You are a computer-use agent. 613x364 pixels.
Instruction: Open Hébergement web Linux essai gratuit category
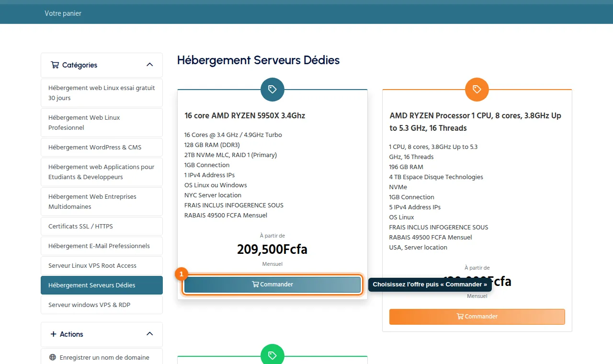click(102, 93)
